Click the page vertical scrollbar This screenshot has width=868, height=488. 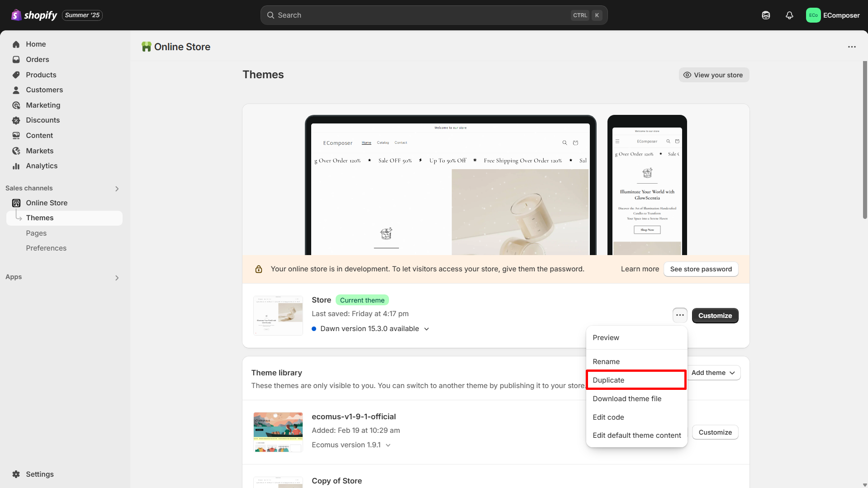point(865,140)
